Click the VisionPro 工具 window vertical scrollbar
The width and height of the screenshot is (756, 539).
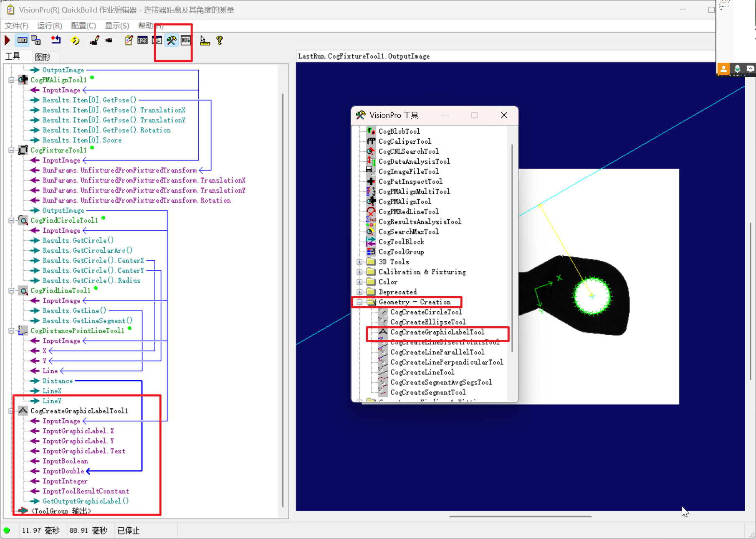coord(512,249)
